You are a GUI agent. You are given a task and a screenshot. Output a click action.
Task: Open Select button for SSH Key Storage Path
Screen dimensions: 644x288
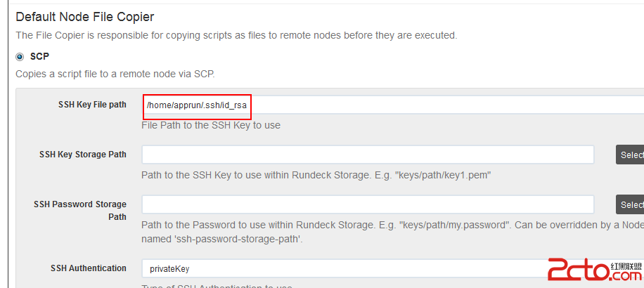(630, 155)
